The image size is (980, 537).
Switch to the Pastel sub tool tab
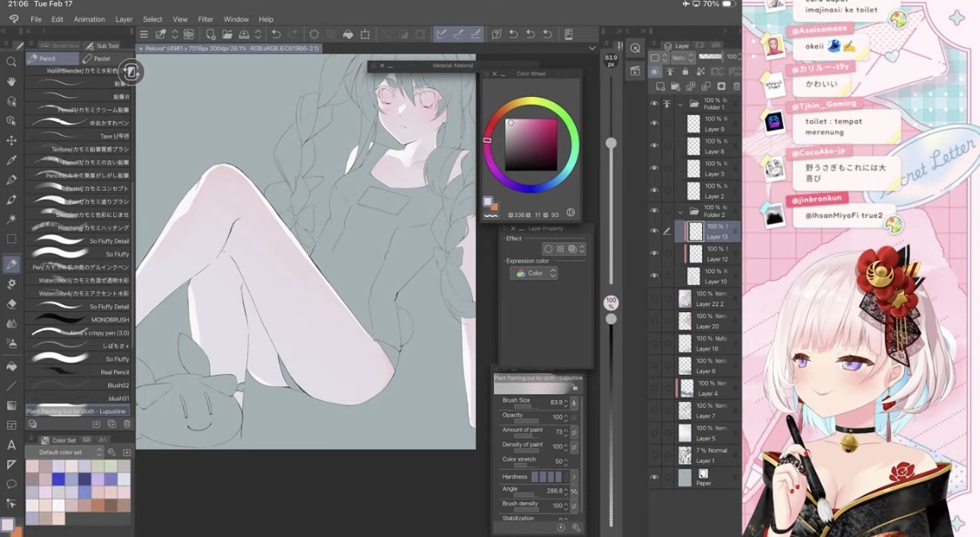(101, 58)
